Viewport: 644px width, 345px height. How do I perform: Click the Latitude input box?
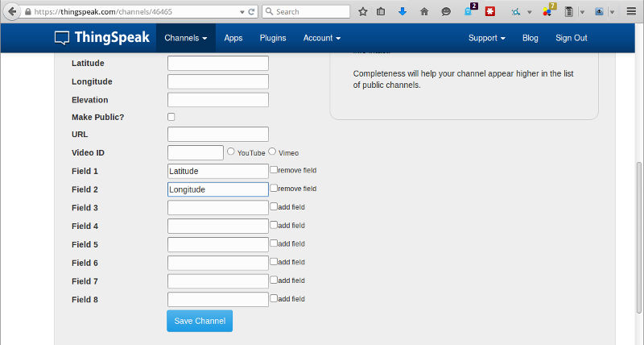coord(218,64)
